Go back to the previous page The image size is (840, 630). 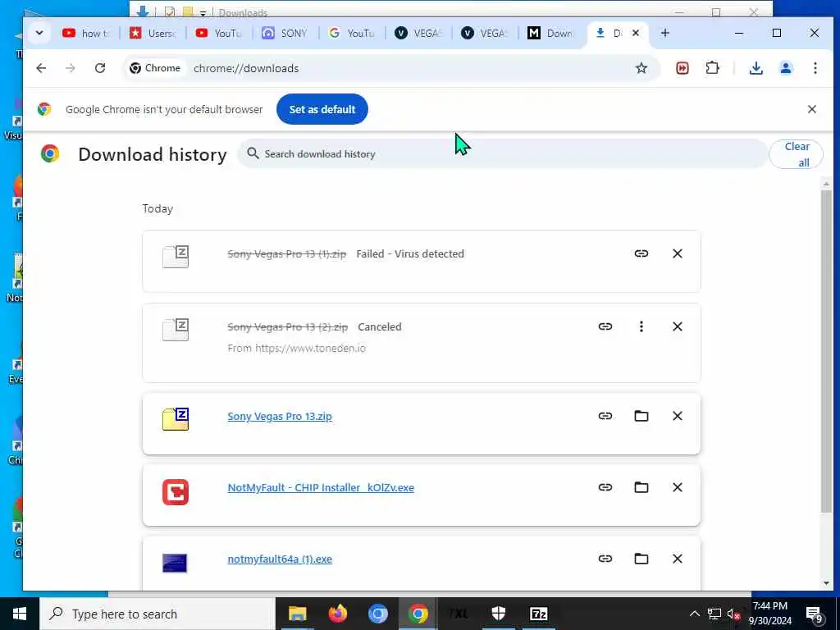click(x=41, y=68)
